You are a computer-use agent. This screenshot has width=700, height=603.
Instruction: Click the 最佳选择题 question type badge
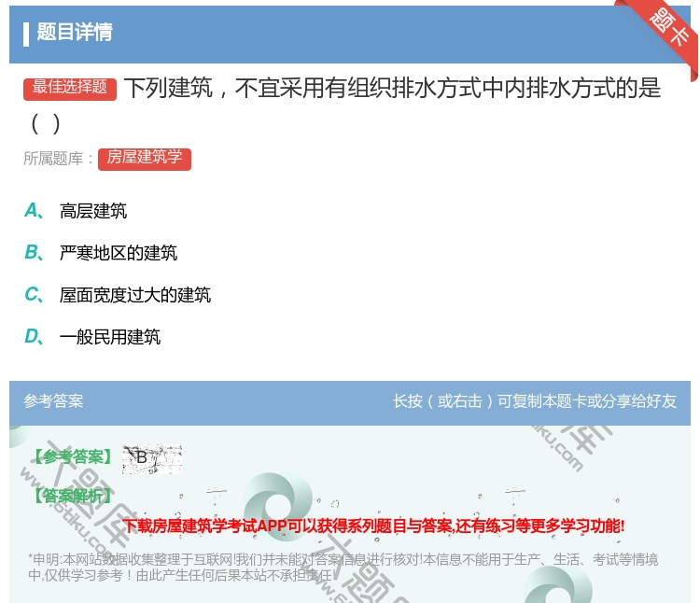point(70,89)
